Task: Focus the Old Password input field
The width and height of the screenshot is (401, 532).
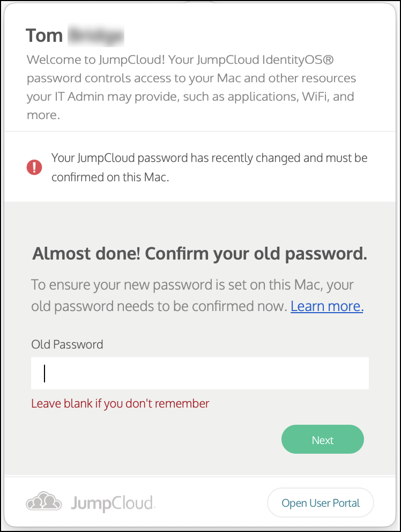Action: click(x=200, y=373)
